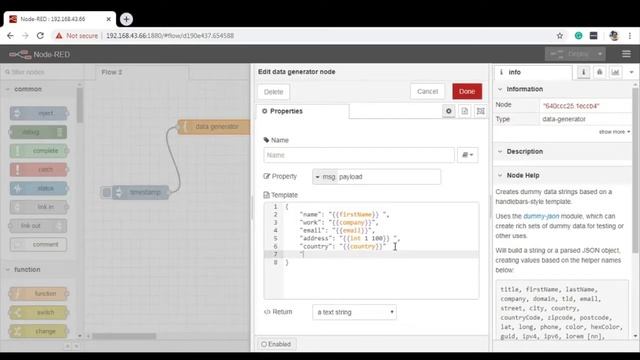
Task: Click the payload property field
Action: point(389,177)
